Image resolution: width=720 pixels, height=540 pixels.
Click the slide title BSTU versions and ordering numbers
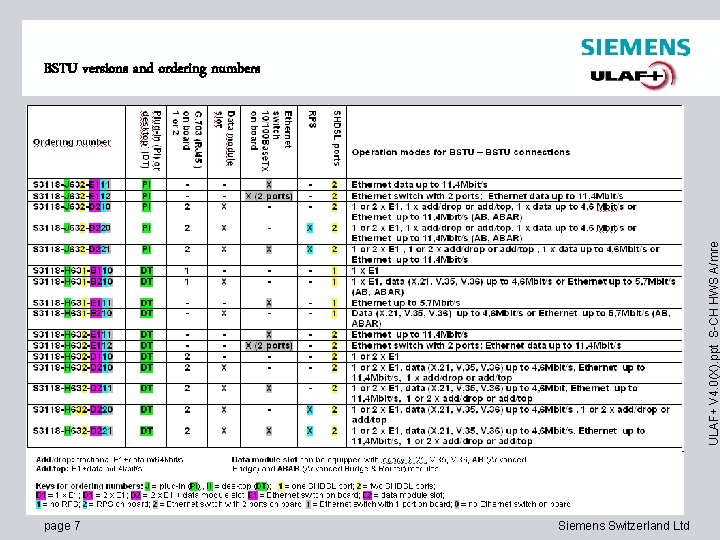pyautogui.click(x=152, y=68)
